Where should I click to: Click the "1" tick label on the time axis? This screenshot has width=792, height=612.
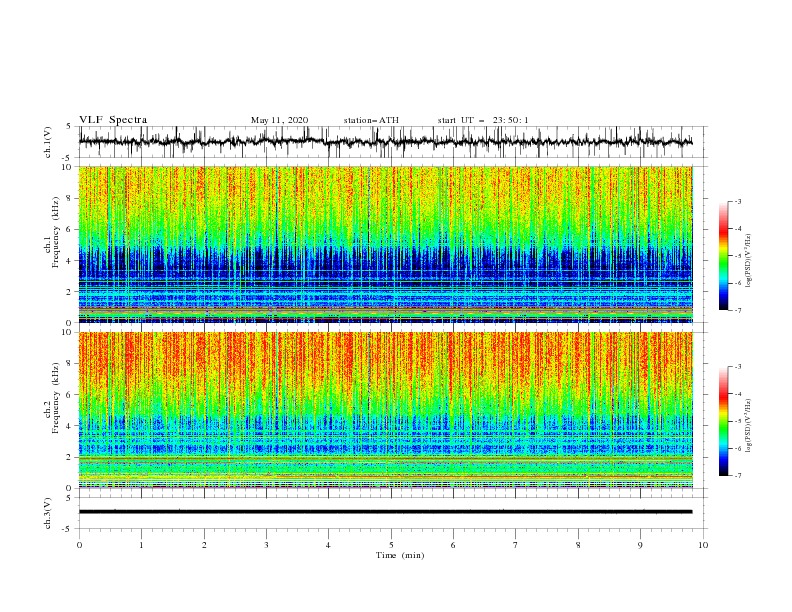pos(141,545)
